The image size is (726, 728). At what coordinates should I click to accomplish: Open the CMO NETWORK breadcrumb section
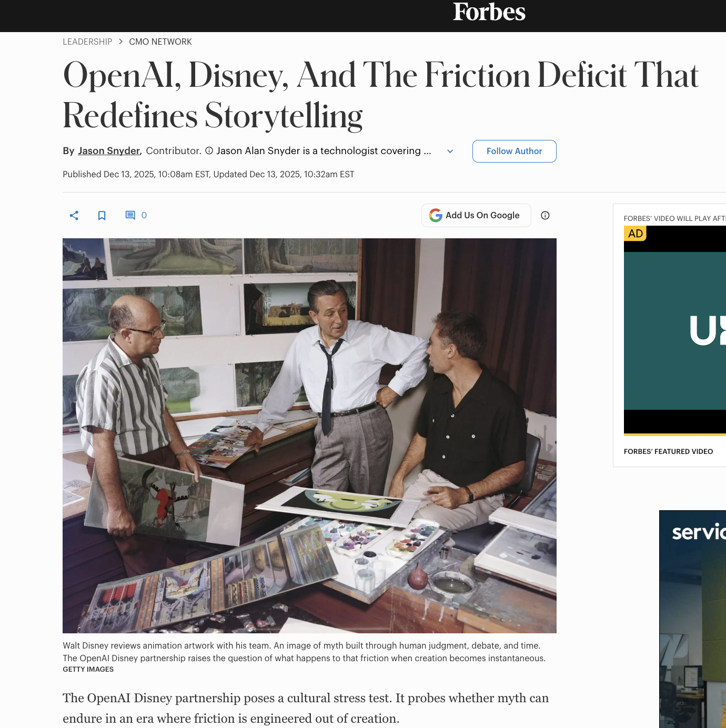point(160,42)
